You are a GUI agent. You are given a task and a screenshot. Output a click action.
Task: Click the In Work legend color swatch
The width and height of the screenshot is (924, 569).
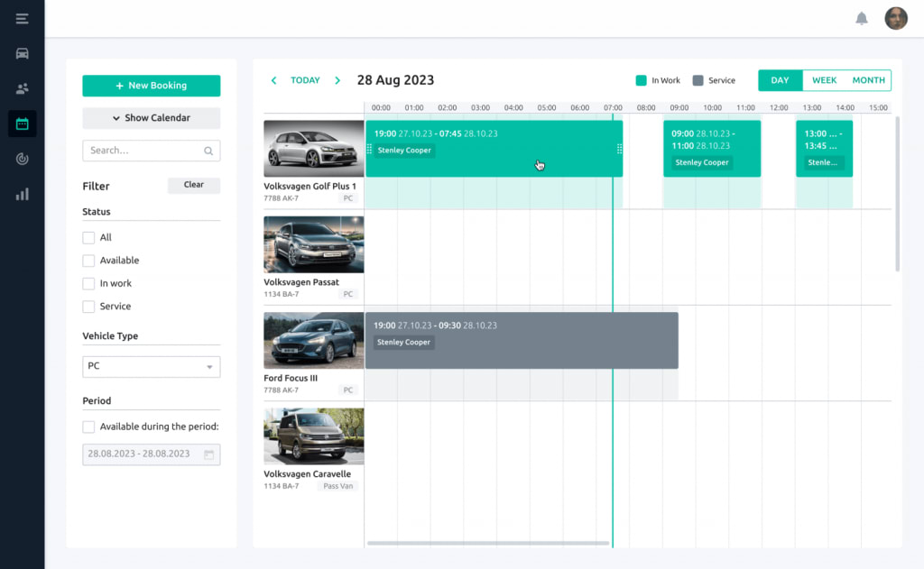pyautogui.click(x=642, y=80)
